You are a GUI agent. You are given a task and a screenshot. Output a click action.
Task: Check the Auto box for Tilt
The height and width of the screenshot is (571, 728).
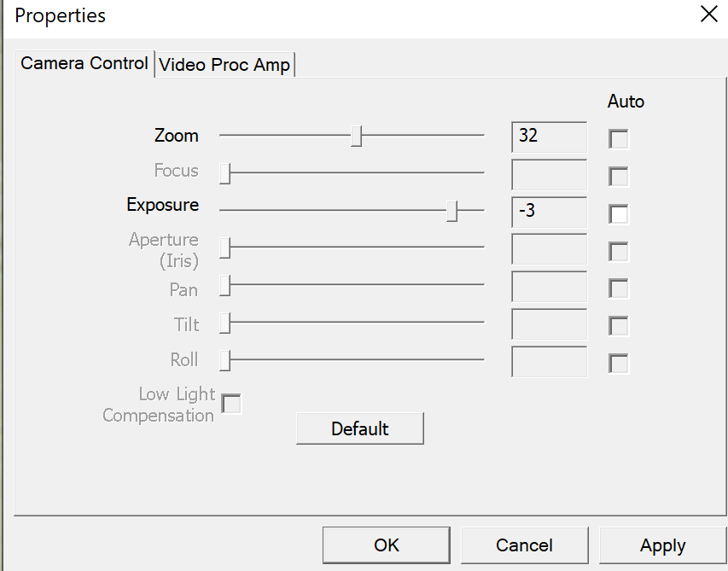coord(619,326)
